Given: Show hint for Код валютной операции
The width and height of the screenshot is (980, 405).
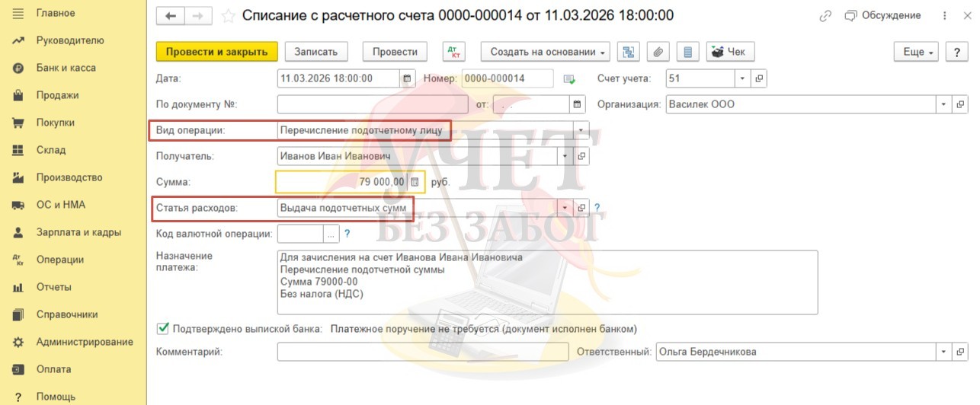Looking at the screenshot, I should [347, 234].
